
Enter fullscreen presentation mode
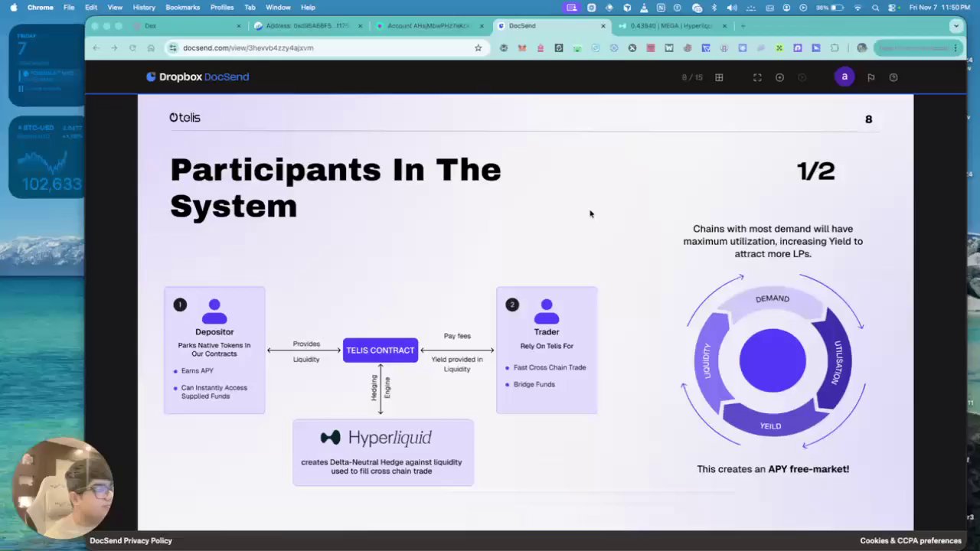pos(757,77)
